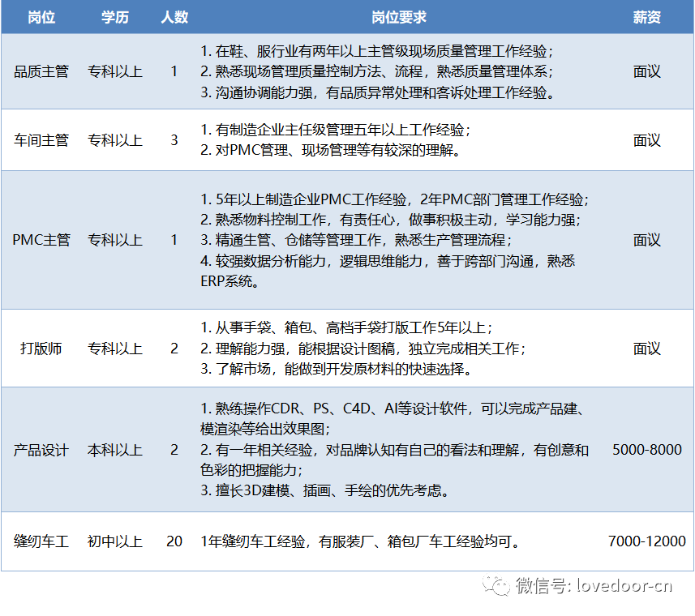The width and height of the screenshot is (695, 616).
Task: Select 专科以上 in the 打版师 row
Action: (x=115, y=349)
